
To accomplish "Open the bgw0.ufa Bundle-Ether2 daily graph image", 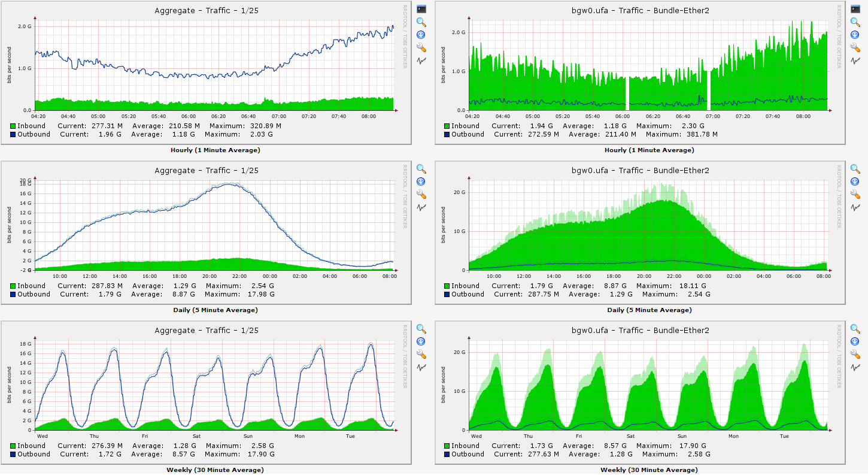I will pos(641,232).
